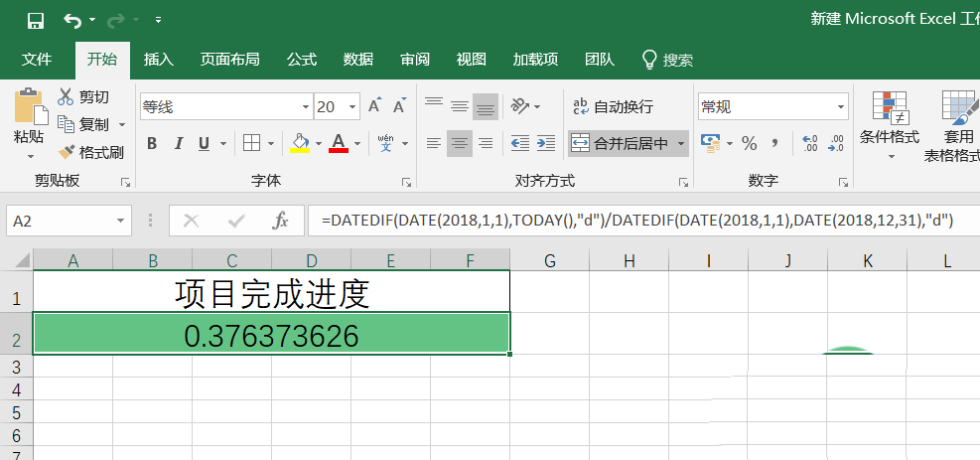
Task: Click Decrease Decimal icon
Action: [836, 144]
